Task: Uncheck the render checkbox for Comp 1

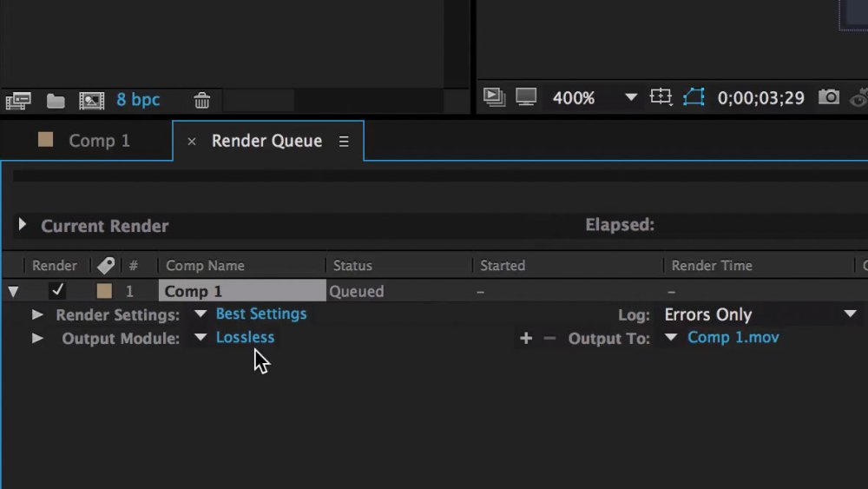Action: point(57,290)
